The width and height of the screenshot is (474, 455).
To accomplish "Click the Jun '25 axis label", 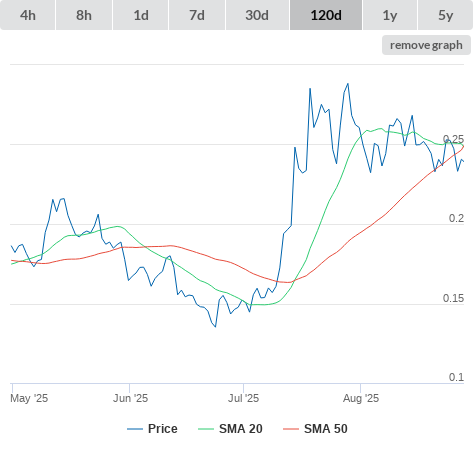I will [x=130, y=398].
